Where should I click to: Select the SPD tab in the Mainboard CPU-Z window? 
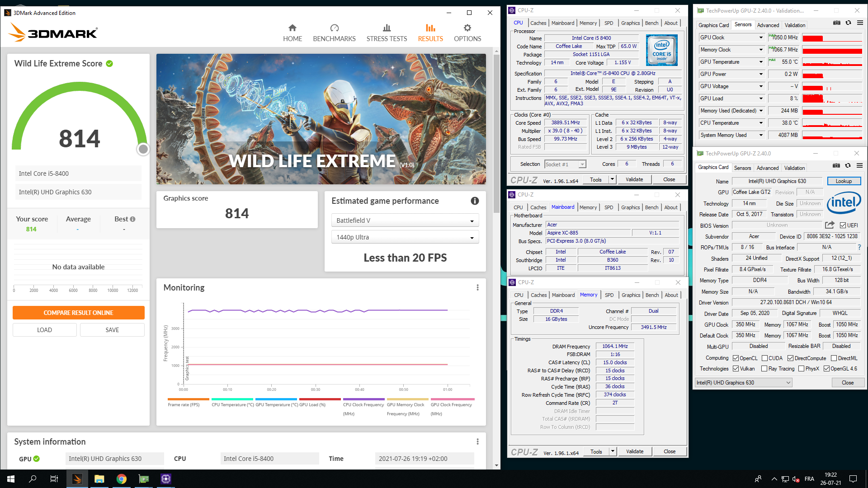609,207
